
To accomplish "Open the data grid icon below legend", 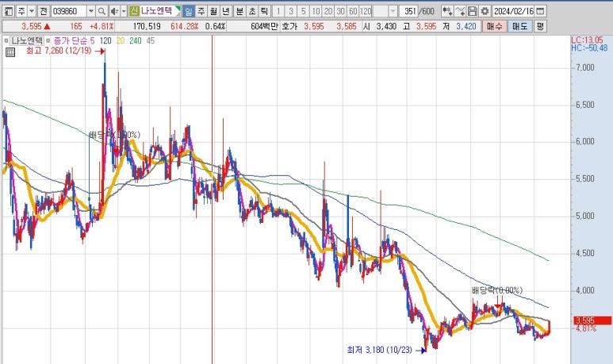I will click(x=10, y=52).
